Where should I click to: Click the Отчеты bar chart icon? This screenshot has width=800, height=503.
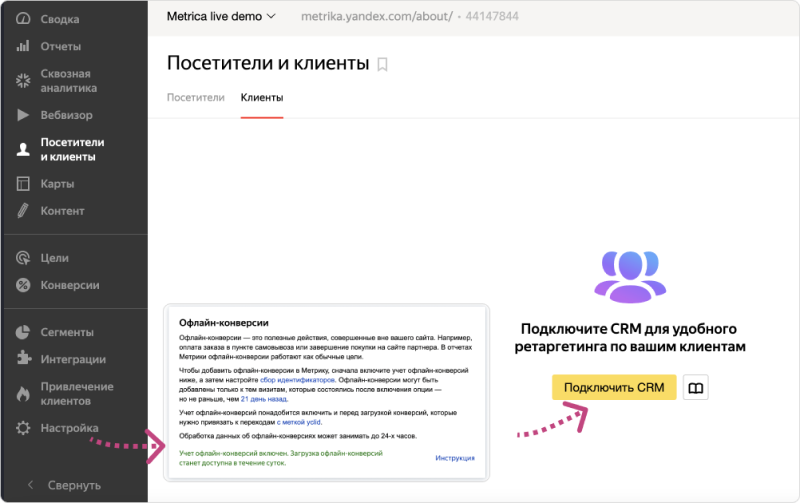click(23, 46)
